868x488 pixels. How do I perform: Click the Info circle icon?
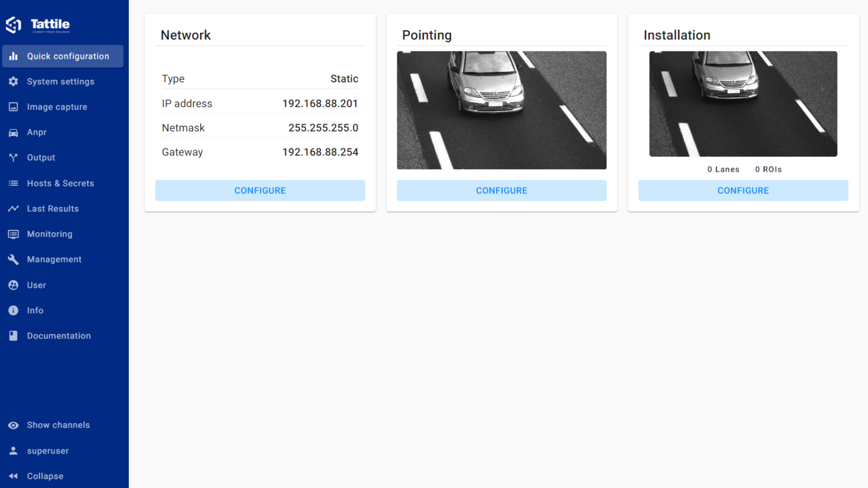pos(14,310)
